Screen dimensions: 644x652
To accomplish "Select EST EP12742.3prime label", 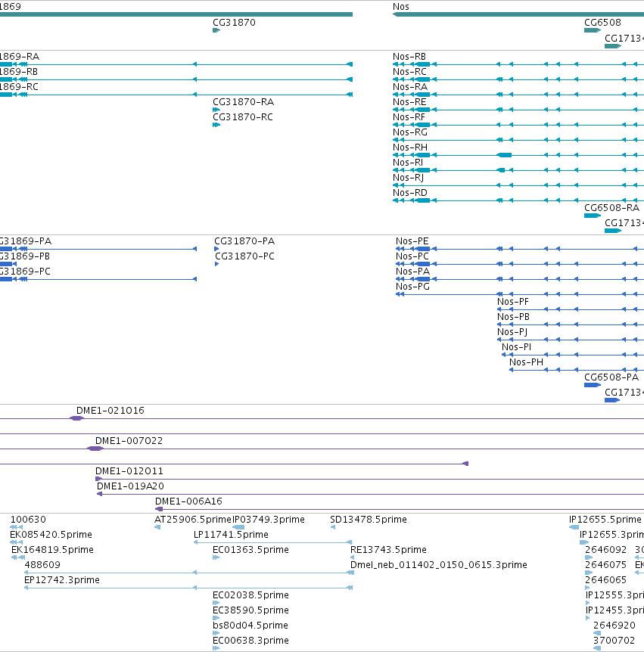I will coord(62,580).
